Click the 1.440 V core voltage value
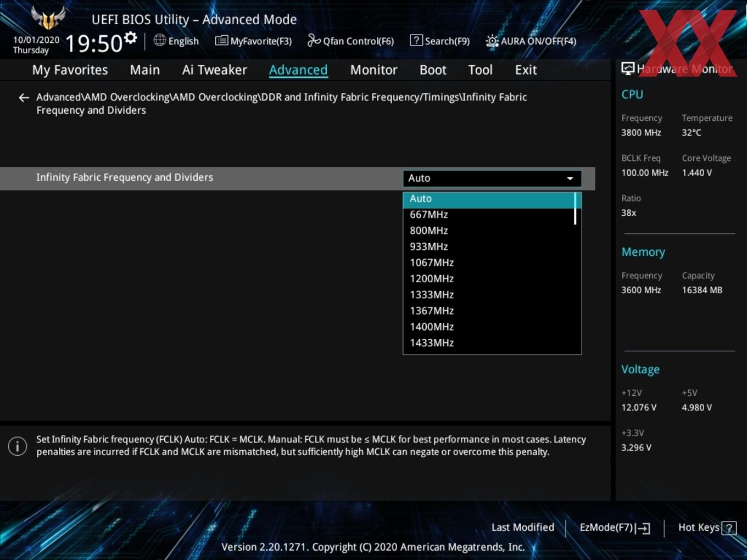Image resolution: width=747 pixels, height=560 pixels. [697, 172]
